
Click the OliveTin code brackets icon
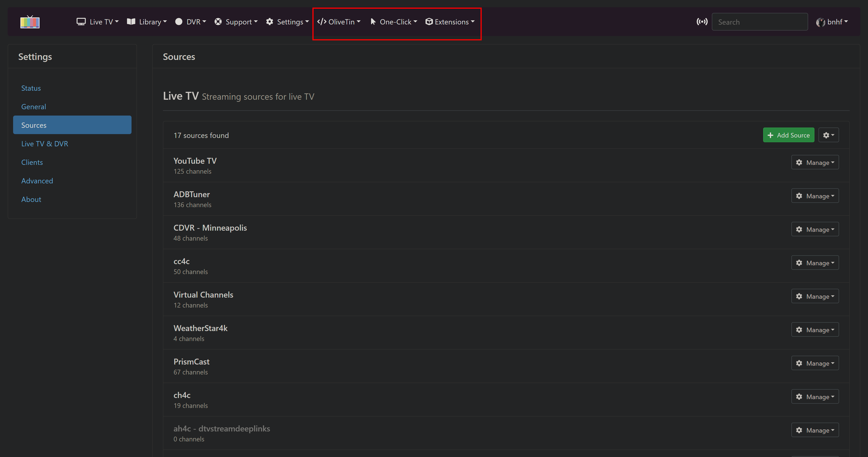(x=321, y=22)
